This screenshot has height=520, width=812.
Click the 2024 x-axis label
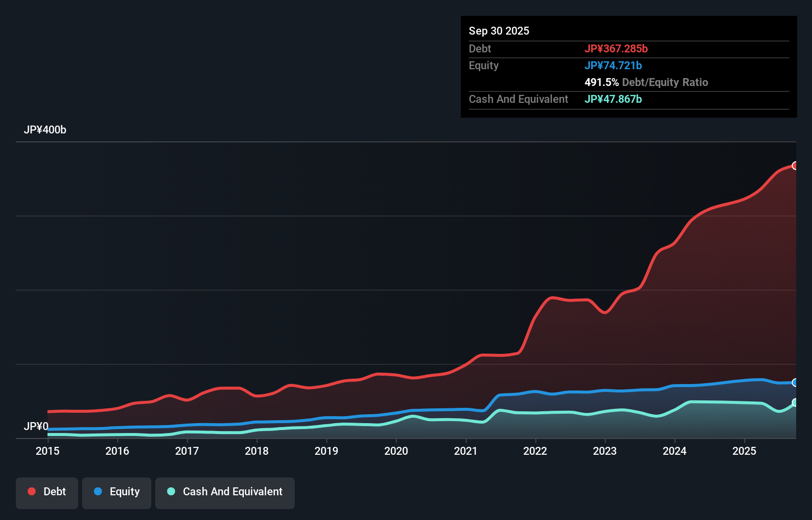point(675,451)
